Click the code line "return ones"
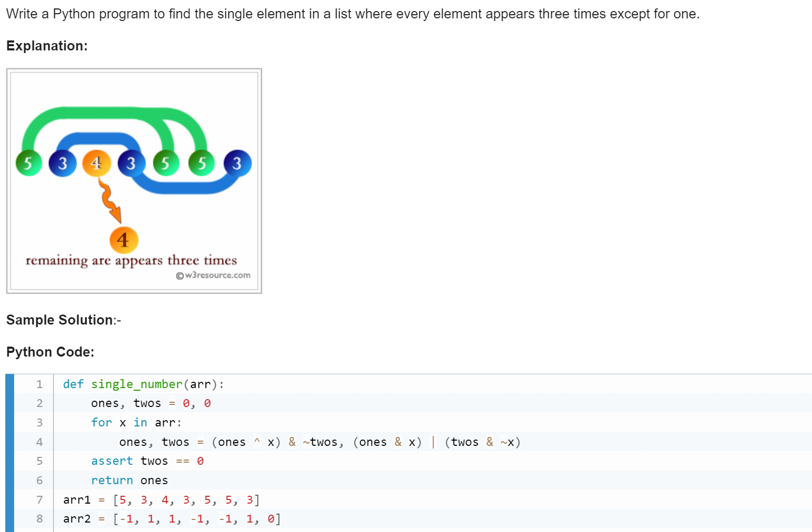 coord(129,480)
